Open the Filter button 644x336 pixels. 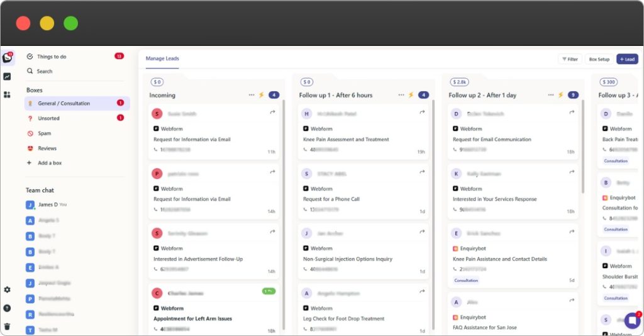coord(570,59)
